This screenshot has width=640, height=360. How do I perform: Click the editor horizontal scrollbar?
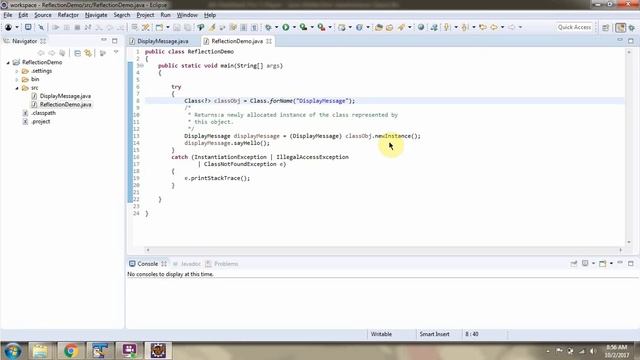[x=384, y=250]
